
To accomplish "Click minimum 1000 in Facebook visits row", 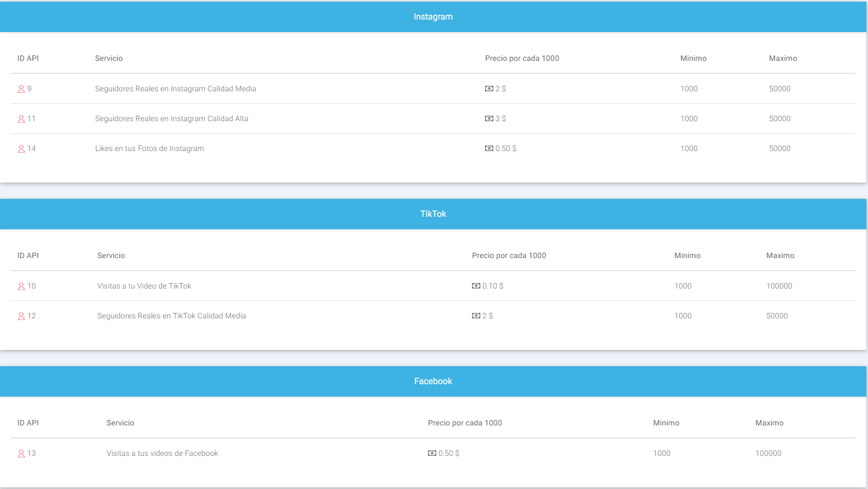I will (662, 453).
